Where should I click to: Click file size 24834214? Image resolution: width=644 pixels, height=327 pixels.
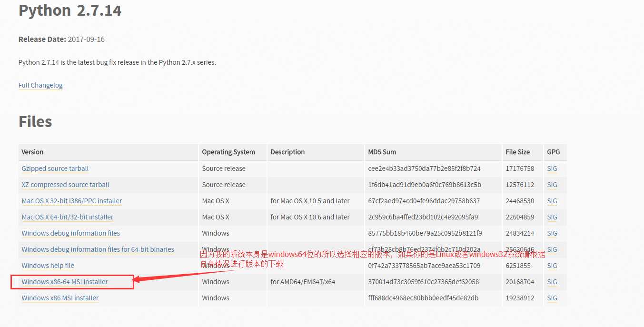(x=520, y=233)
